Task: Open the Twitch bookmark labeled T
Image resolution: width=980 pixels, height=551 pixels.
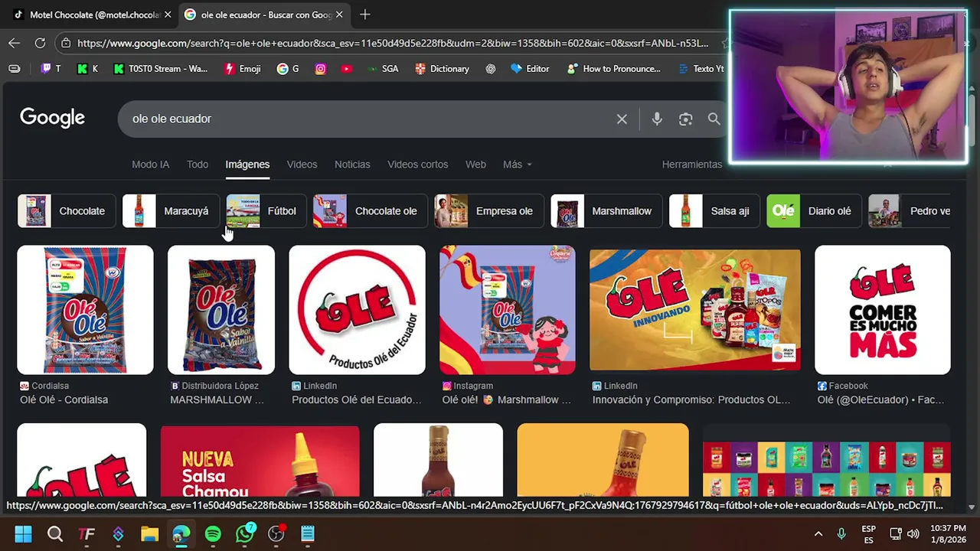Action: [x=51, y=69]
